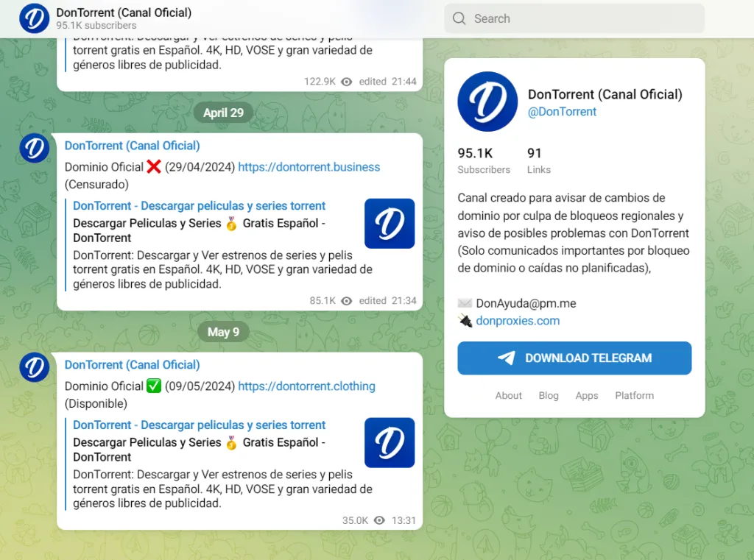Click the '122.9K' view count
The width and height of the screenshot is (754, 560).
coord(320,82)
